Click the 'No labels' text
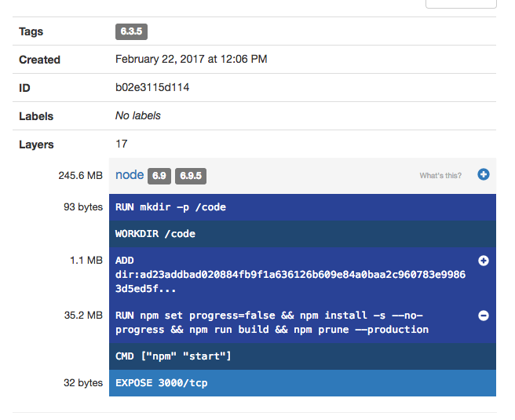This screenshot has width=515, height=420. (x=138, y=115)
